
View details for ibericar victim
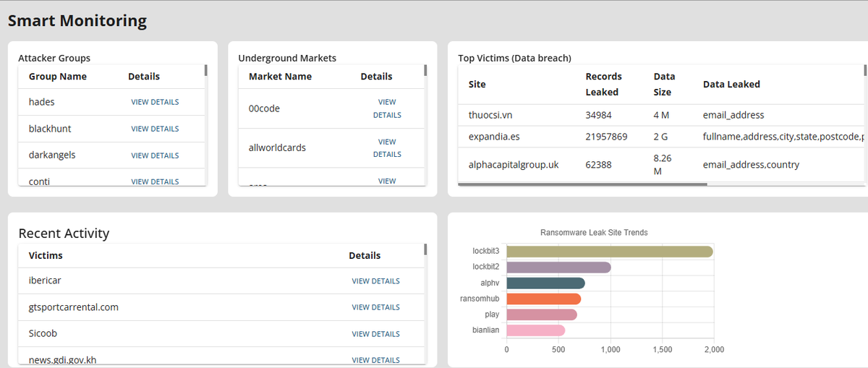point(375,281)
